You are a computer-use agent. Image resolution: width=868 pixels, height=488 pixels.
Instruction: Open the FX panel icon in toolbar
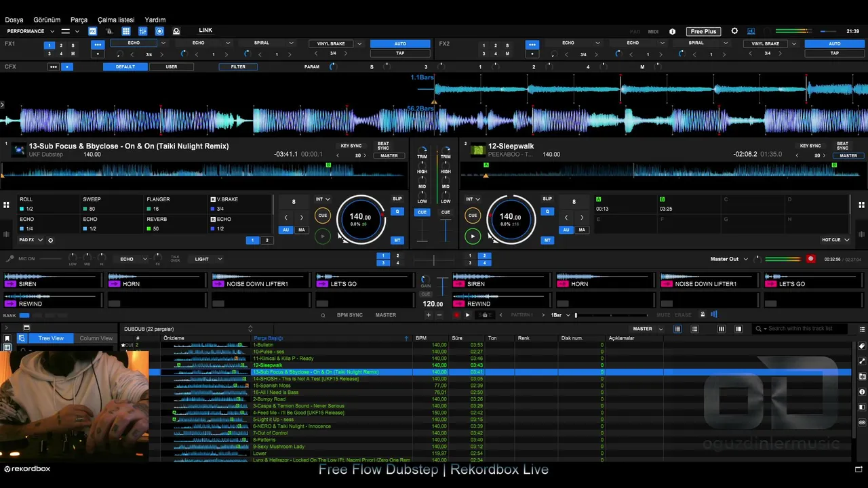[93, 31]
